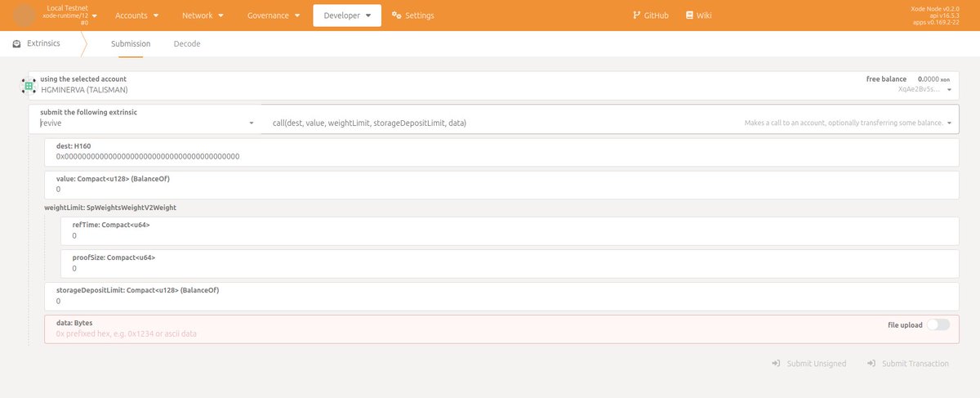This screenshot has width=980, height=398.
Task: Switch to the Decode tab
Action: click(187, 44)
